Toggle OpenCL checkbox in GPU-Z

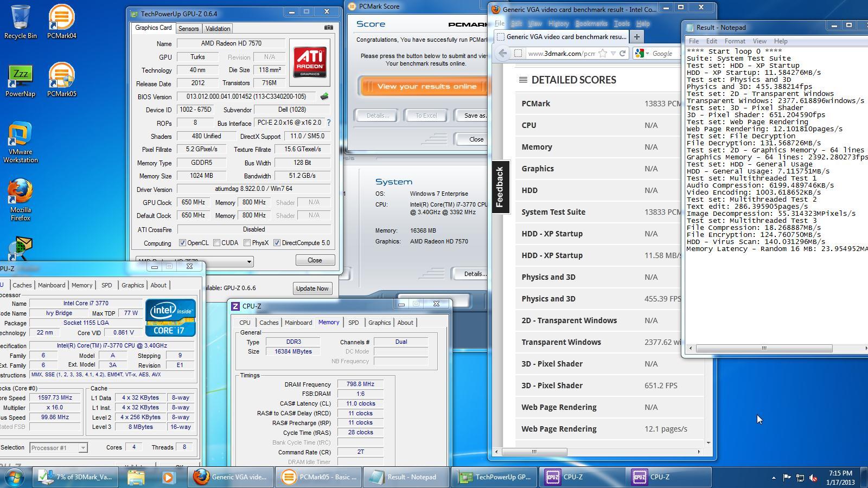pyautogui.click(x=182, y=243)
